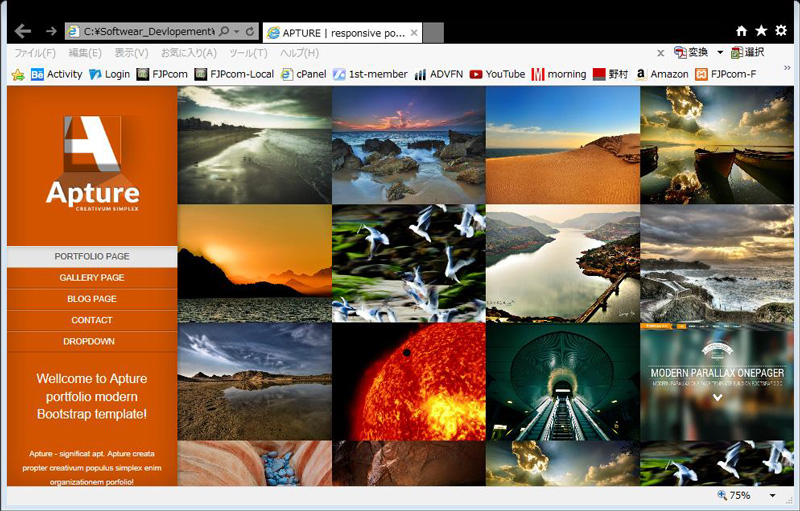The width and height of the screenshot is (800, 511).
Task: Open the green escalator tunnel thumbnail
Action: coord(563,381)
